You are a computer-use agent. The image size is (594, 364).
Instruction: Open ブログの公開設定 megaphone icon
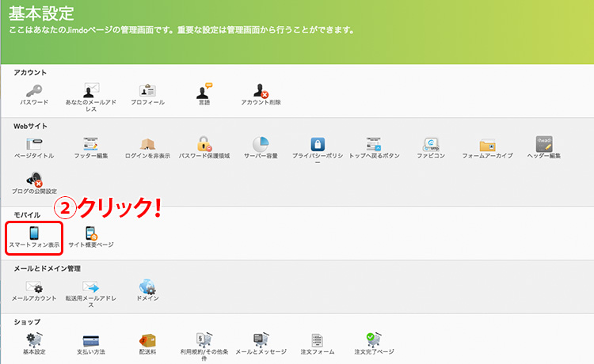34,180
